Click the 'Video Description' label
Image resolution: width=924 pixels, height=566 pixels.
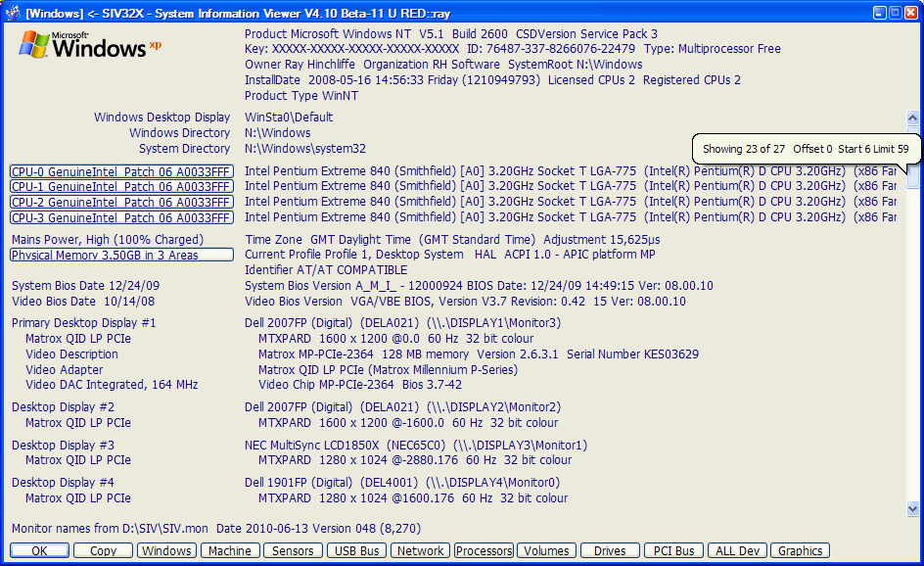tap(71, 354)
